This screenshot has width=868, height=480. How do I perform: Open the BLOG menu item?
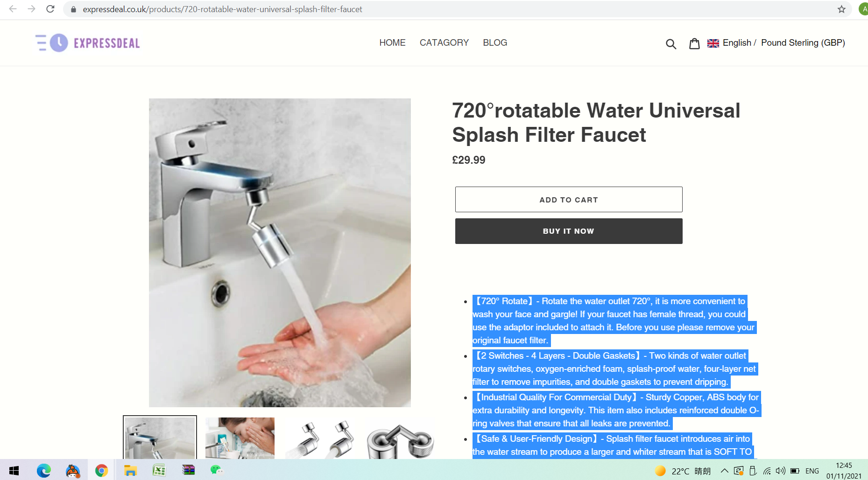click(x=495, y=43)
